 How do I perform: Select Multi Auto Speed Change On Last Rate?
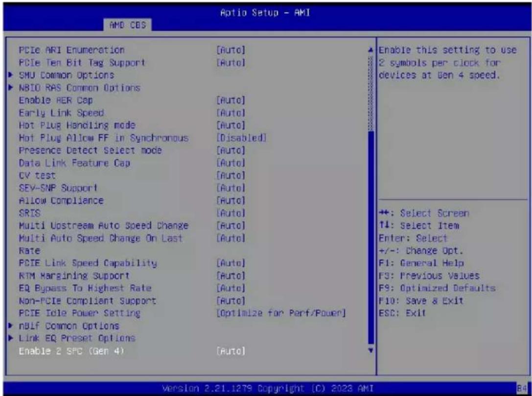click(101, 244)
